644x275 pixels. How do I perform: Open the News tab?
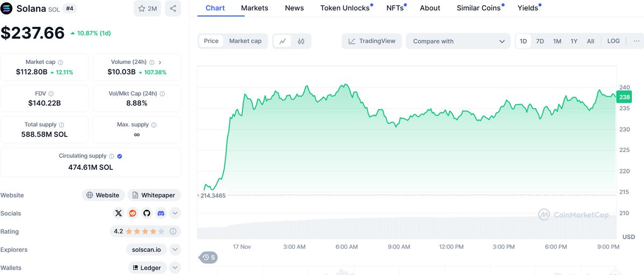[294, 8]
